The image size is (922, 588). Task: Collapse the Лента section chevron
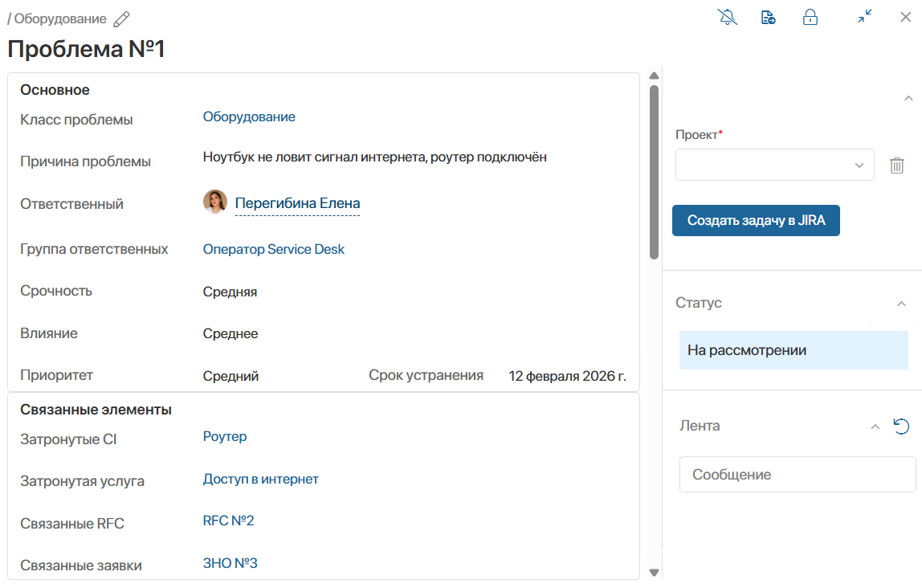point(875,427)
